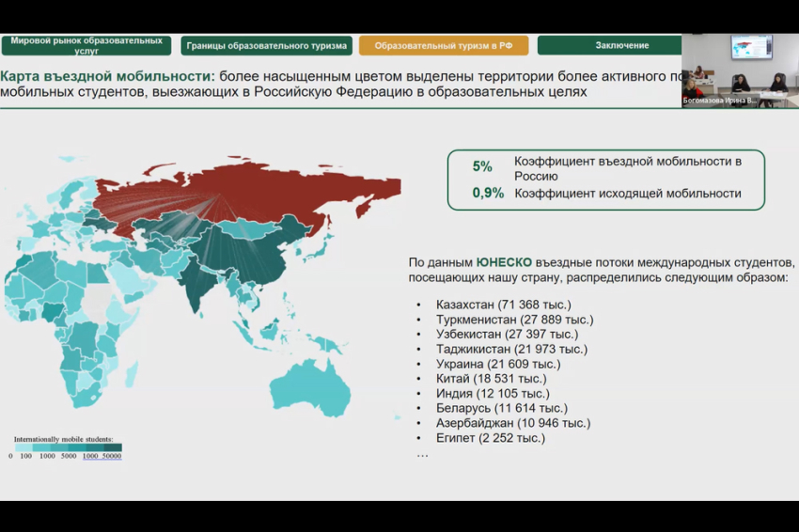The height and width of the screenshot is (532, 799).
Task: Click 'Коэффициент въездной мобильности в Россию' text
Action: tap(627, 168)
